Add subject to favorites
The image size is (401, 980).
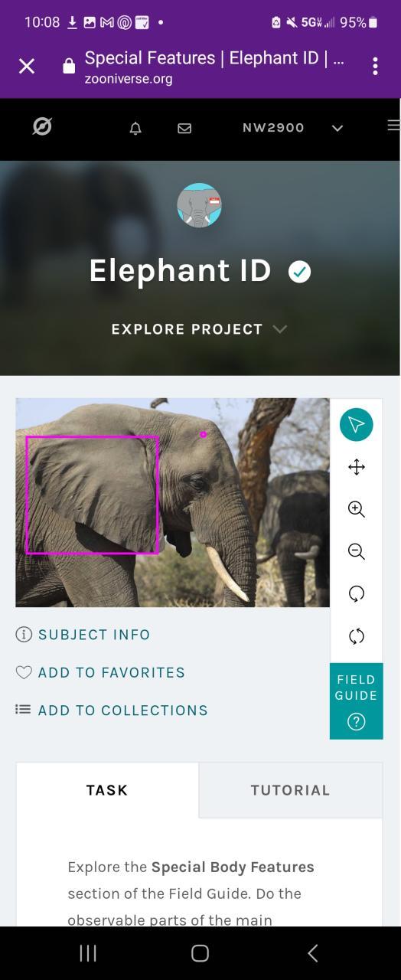coord(100,672)
